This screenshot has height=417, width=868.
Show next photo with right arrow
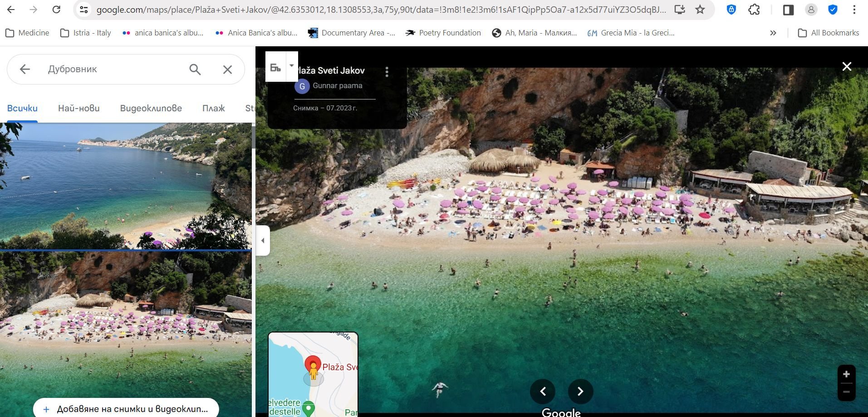coord(580,392)
